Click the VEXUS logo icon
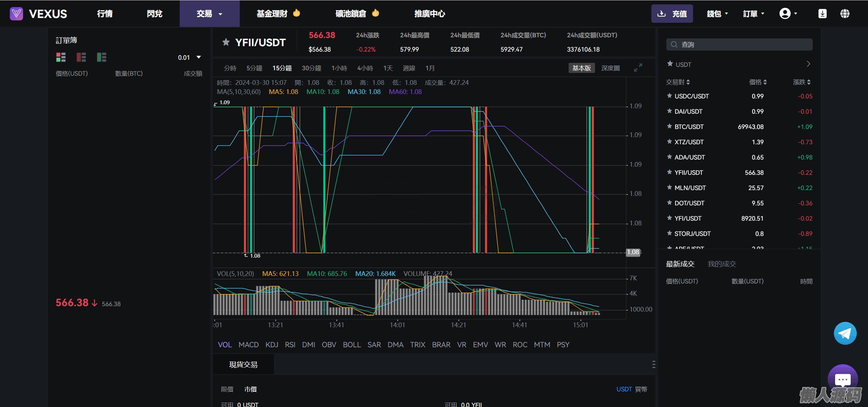This screenshot has width=868, height=407. pyautogui.click(x=16, y=14)
